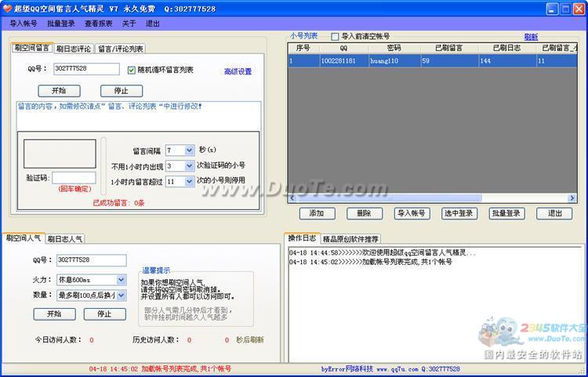Click the 序号 column header

(x=303, y=48)
